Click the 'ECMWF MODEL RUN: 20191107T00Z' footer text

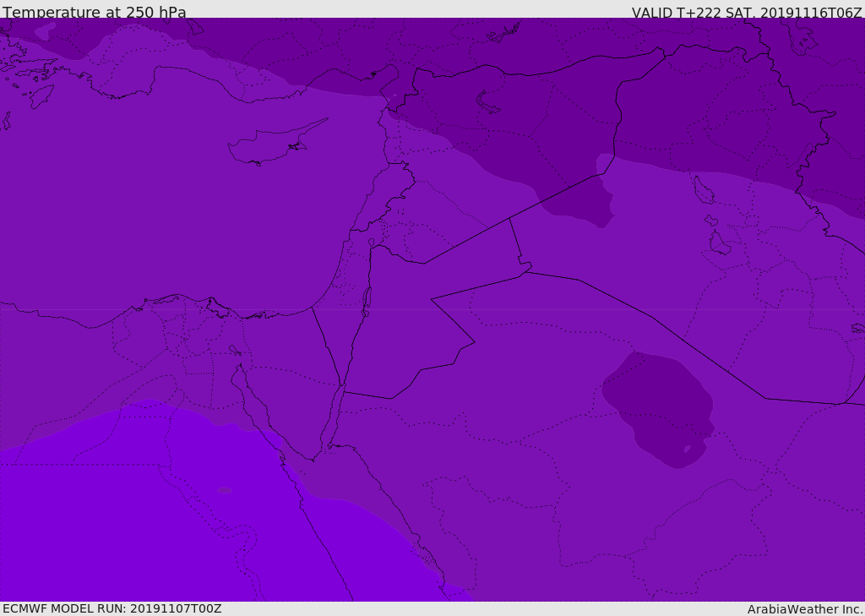click(x=112, y=608)
